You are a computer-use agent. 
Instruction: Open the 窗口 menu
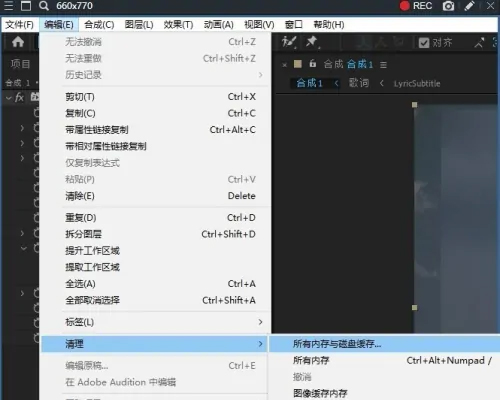(293, 25)
